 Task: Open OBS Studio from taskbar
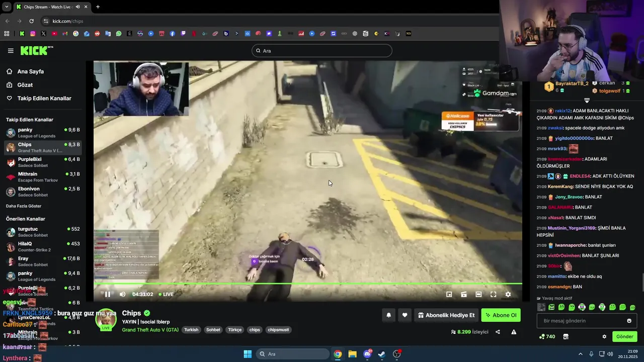(396, 354)
